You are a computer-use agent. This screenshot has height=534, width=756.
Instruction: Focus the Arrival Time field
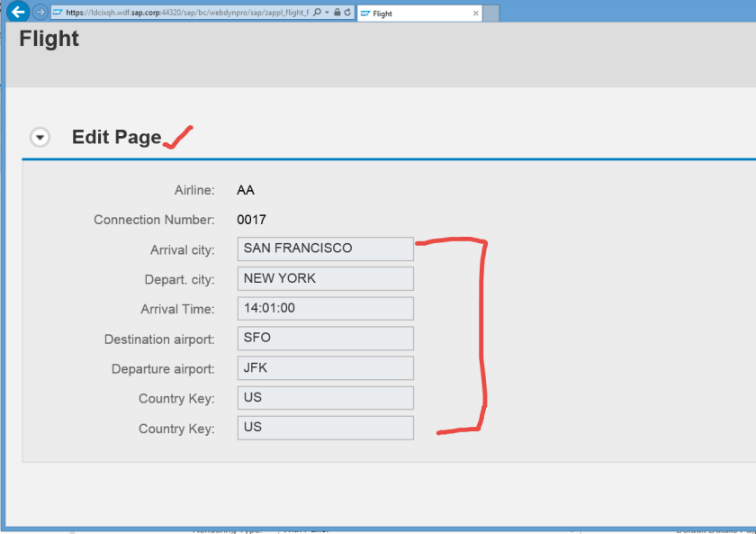point(325,308)
